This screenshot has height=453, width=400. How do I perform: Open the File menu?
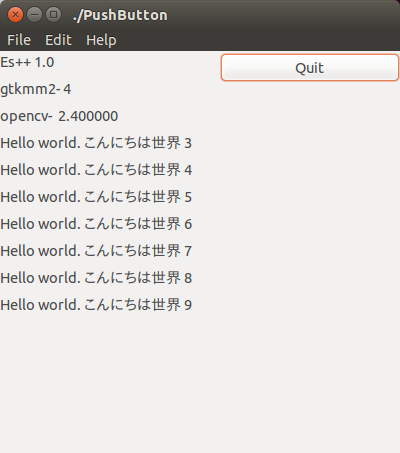[x=19, y=40]
